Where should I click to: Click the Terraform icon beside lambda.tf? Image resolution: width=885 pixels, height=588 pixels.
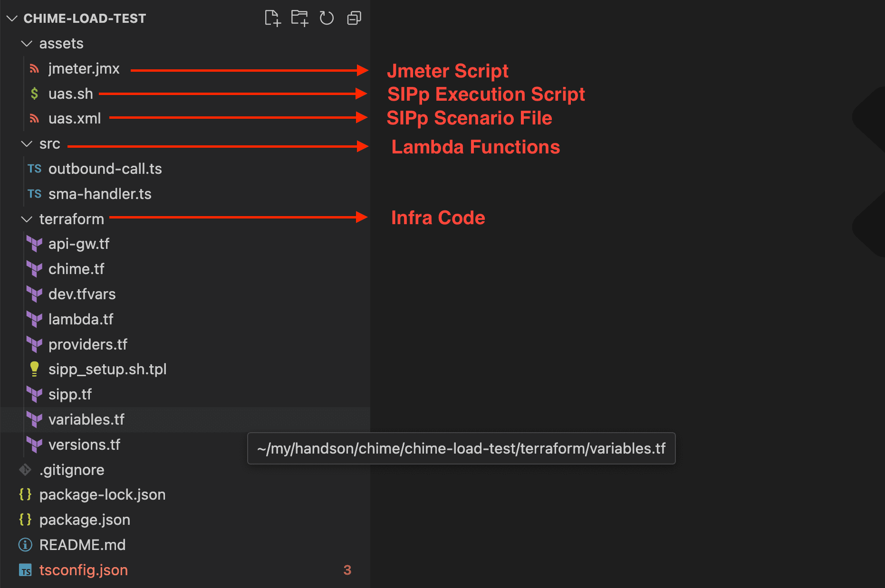pos(34,320)
